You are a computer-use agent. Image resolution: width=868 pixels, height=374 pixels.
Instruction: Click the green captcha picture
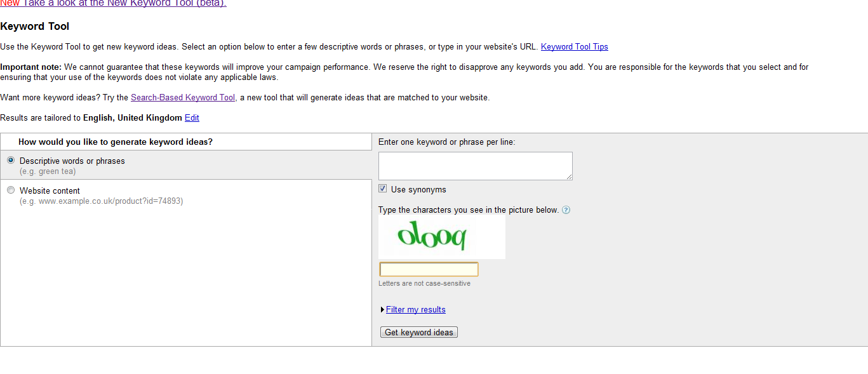pyautogui.click(x=441, y=237)
